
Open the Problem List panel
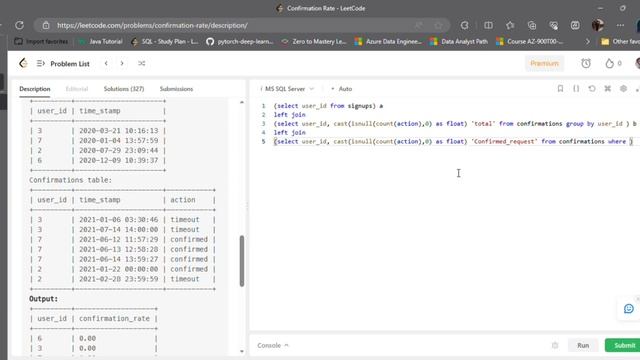[x=63, y=64]
